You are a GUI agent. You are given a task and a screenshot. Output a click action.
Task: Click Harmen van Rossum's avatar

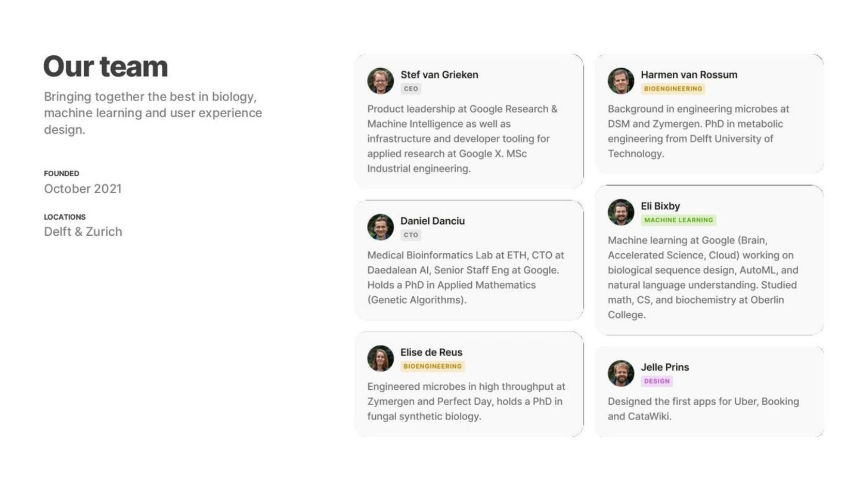click(621, 81)
